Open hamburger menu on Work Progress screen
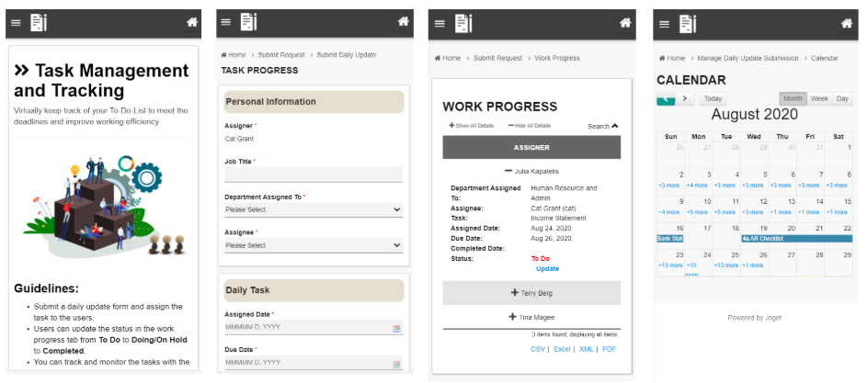This screenshot has width=868, height=383. (x=440, y=23)
